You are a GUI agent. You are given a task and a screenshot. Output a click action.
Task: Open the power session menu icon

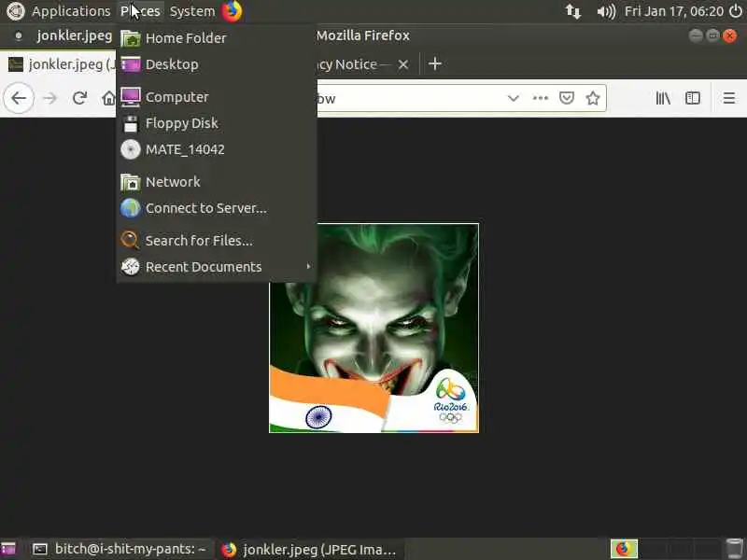coord(736,11)
